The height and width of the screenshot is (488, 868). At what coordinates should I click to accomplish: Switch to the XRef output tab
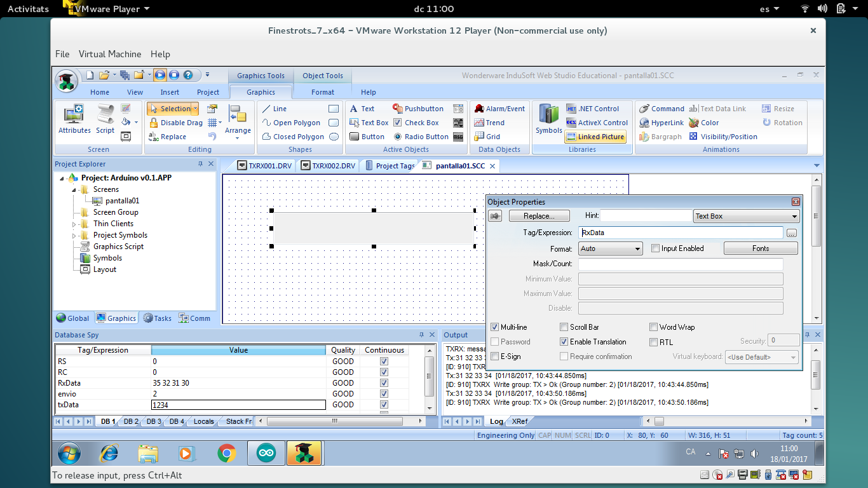(x=519, y=421)
